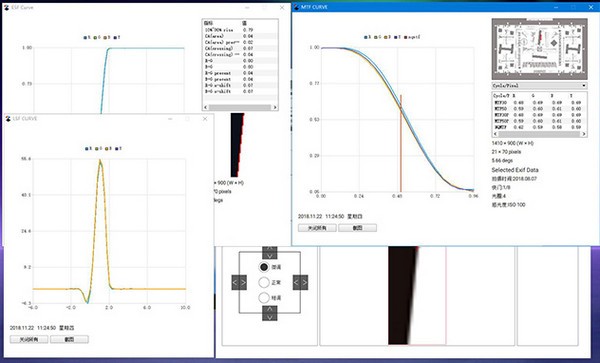Screen dimensions: 600x363
Task: Select the bottom radio option
Action: (x=264, y=298)
